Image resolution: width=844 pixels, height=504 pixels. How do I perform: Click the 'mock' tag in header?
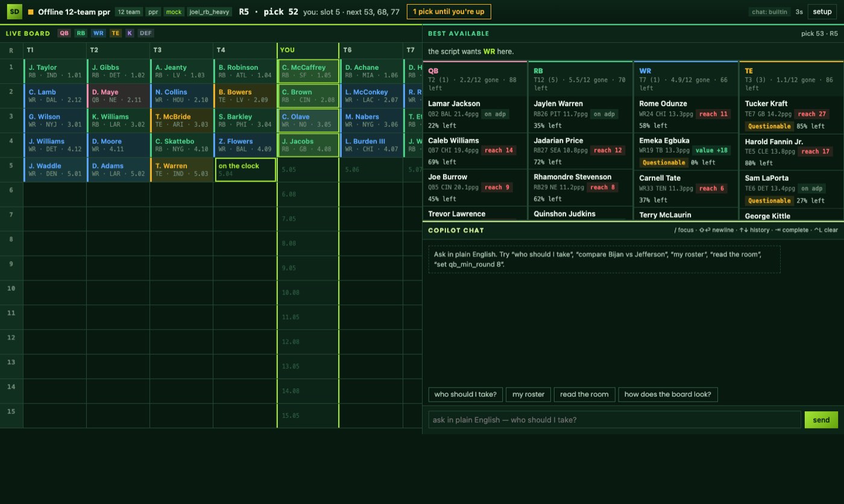pos(174,11)
